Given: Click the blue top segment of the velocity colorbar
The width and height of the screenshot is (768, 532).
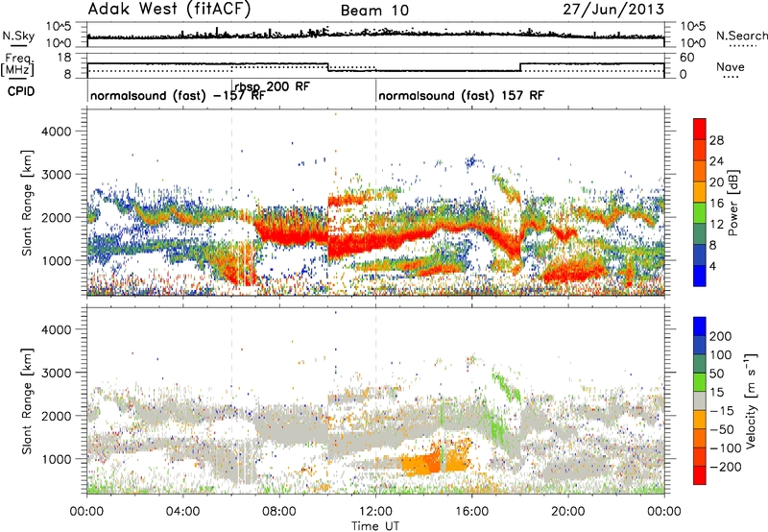Looking at the screenshot, I should [700, 326].
